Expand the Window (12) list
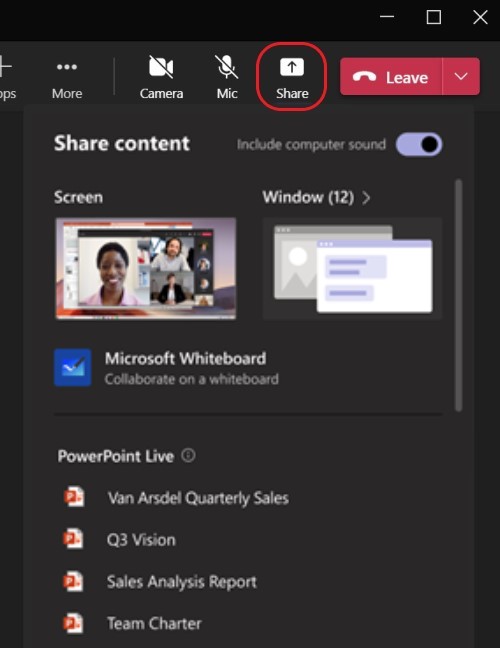This screenshot has width=500, height=648. [x=316, y=198]
